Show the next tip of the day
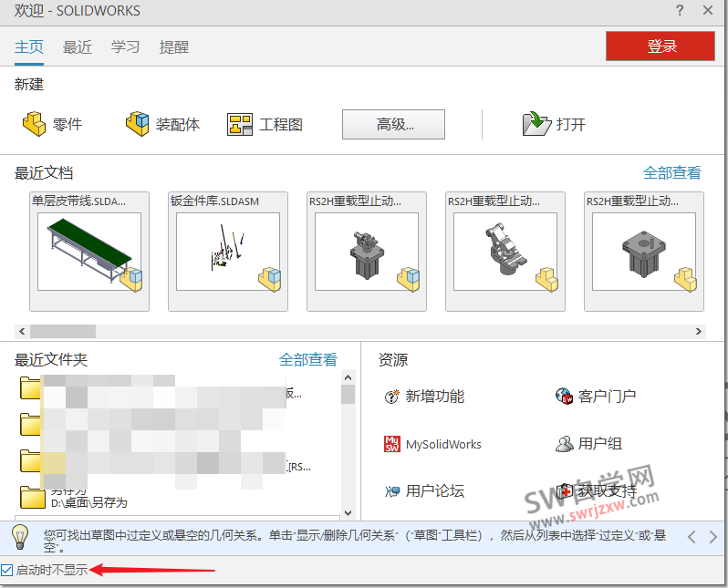Viewport: 728px width, 588px height. click(713, 537)
